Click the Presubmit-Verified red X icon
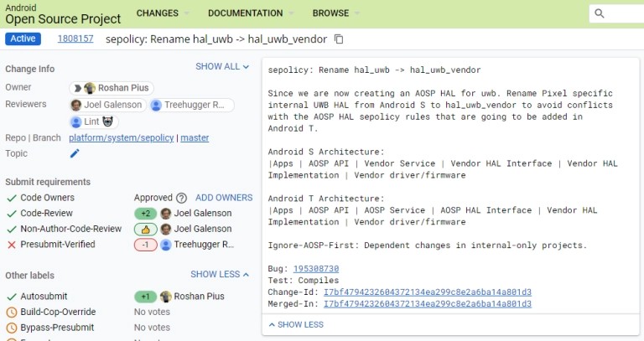This screenshot has width=644, height=341. click(x=12, y=245)
